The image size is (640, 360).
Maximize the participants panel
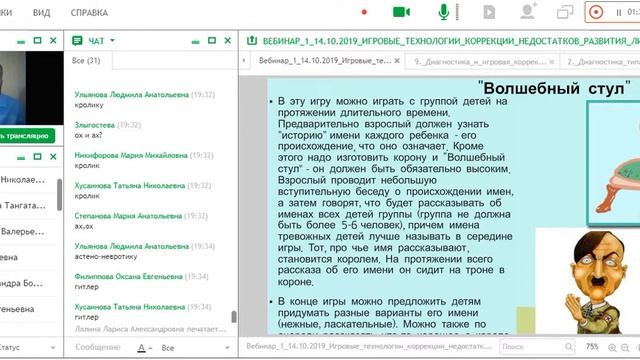37,156
